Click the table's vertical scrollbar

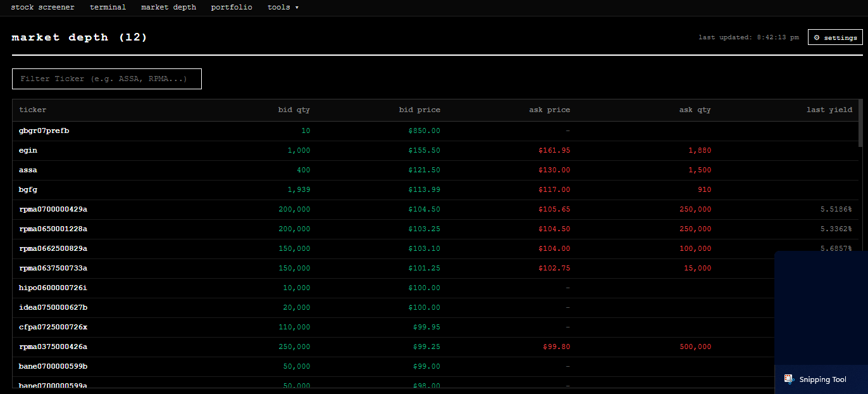pyautogui.click(x=860, y=124)
